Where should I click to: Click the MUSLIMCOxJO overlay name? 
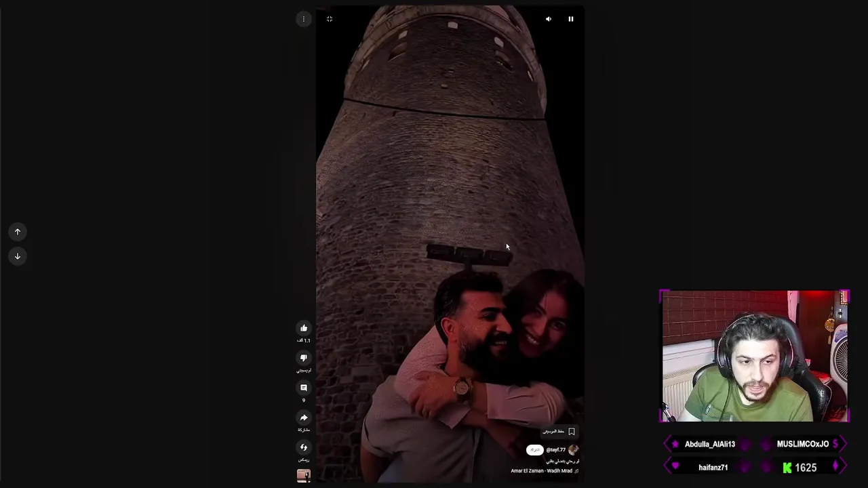[x=803, y=444]
